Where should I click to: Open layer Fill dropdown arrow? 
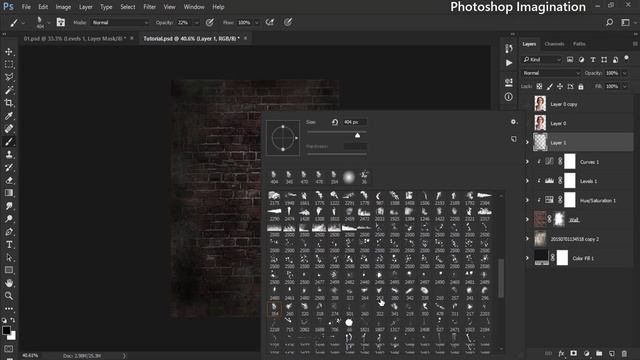coord(624,87)
